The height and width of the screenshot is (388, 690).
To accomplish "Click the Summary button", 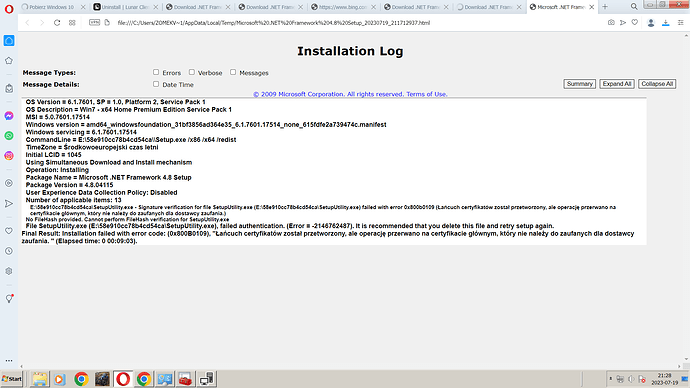I will tap(580, 84).
